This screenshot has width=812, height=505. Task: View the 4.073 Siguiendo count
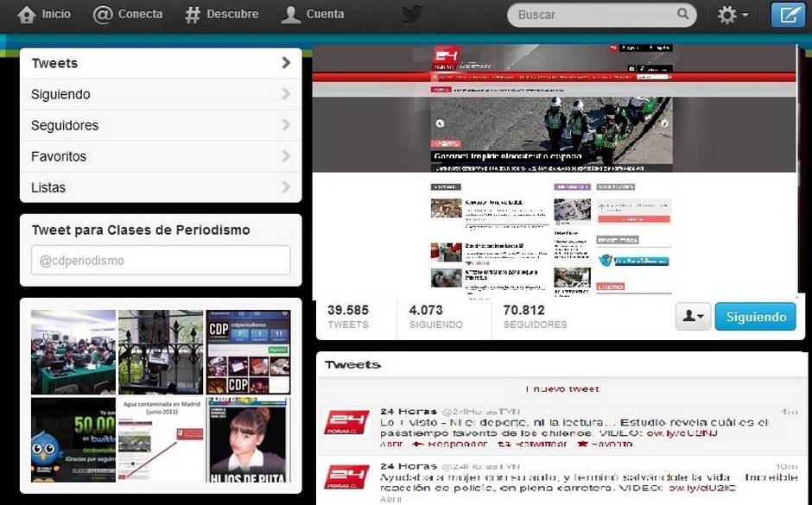436,317
